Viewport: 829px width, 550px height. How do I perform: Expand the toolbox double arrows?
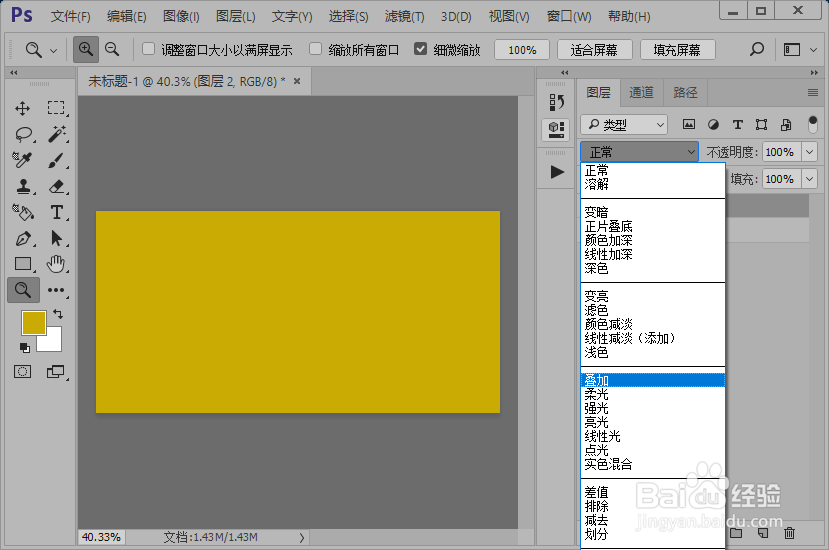click(14, 72)
